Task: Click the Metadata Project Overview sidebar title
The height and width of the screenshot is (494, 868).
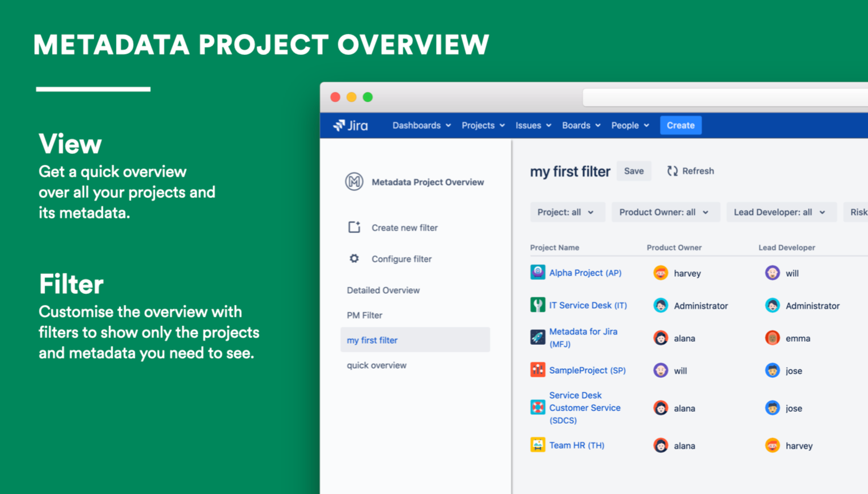Action: (x=428, y=182)
